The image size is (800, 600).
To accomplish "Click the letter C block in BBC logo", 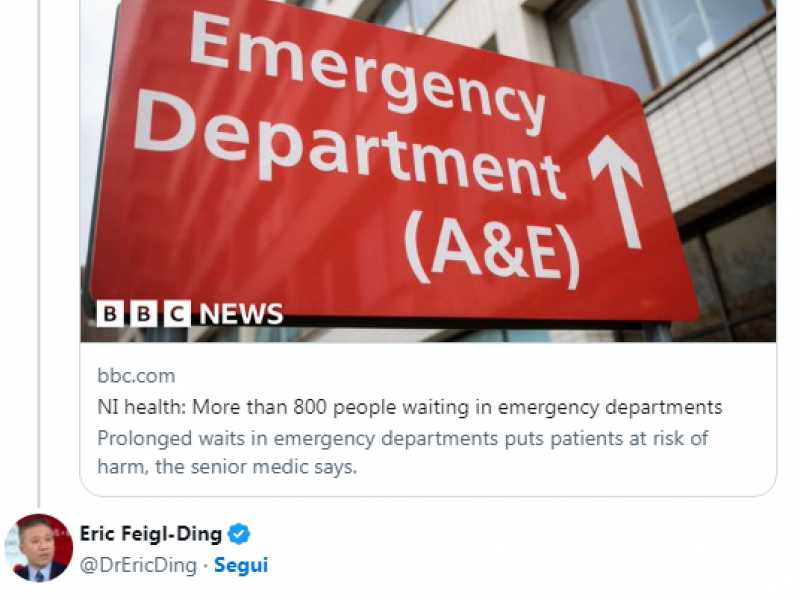I will 177,314.
